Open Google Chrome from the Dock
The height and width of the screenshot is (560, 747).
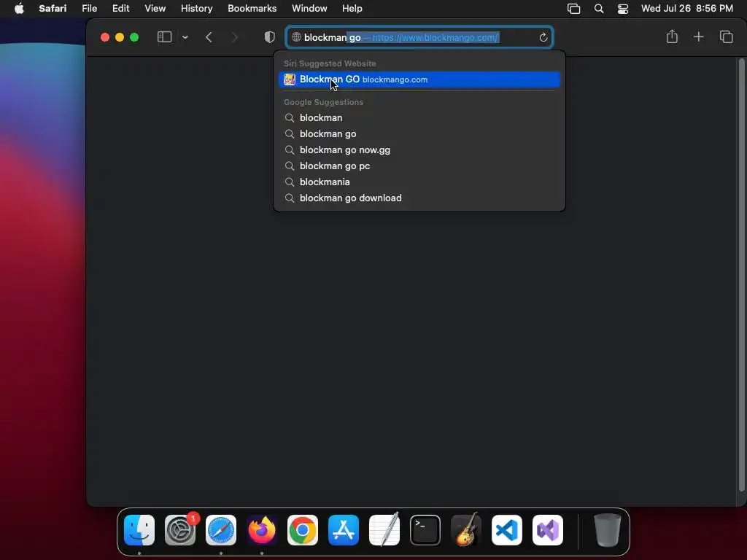(x=303, y=530)
